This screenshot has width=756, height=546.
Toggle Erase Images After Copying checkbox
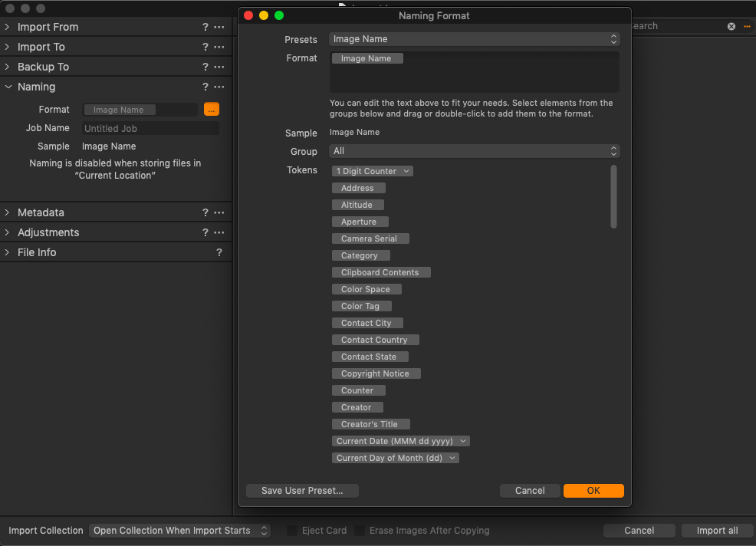click(x=359, y=531)
